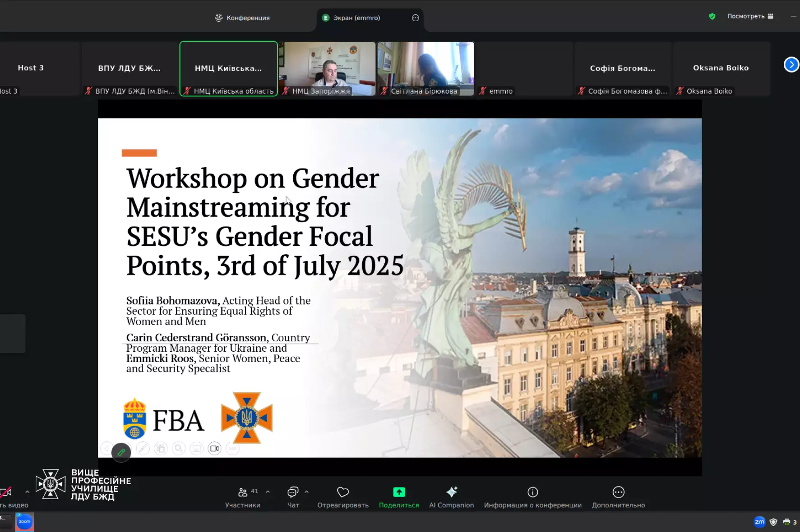Click the orange SESU cross emblem
The height and width of the screenshot is (532, 800).
[x=246, y=418]
